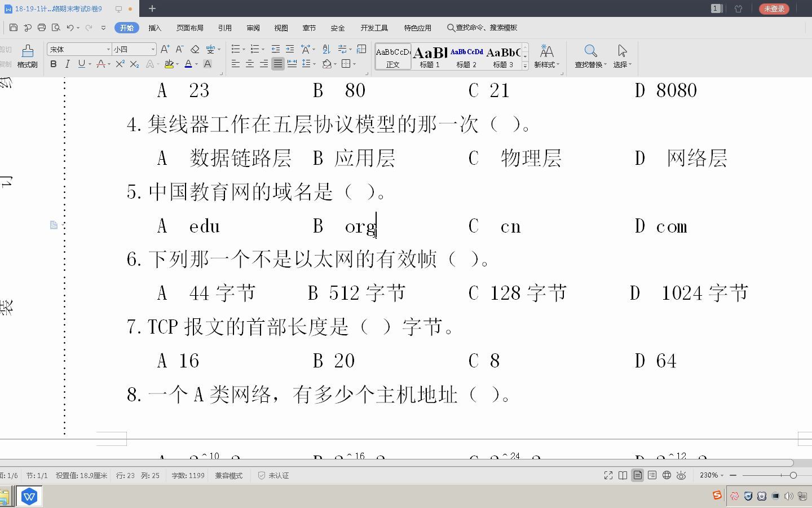Toggle italic formatting
The width and height of the screenshot is (812, 508).
68,64
